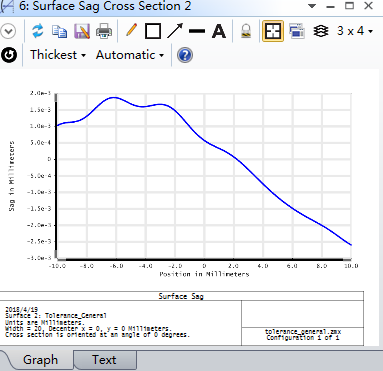Copy the graph with the copy icon

click(60, 31)
